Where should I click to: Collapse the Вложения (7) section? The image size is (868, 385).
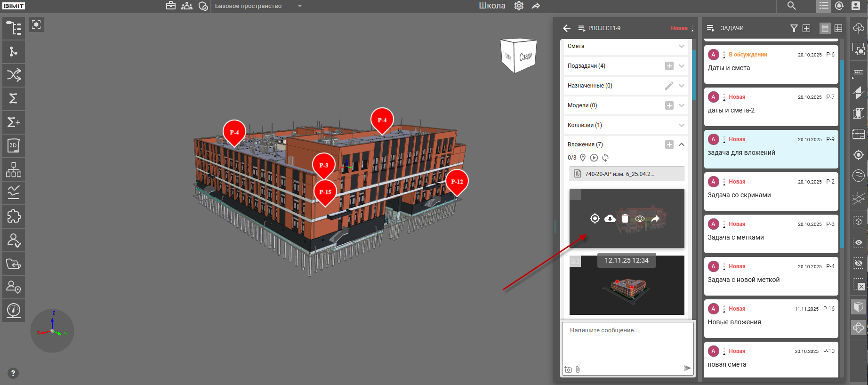[681, 144]
